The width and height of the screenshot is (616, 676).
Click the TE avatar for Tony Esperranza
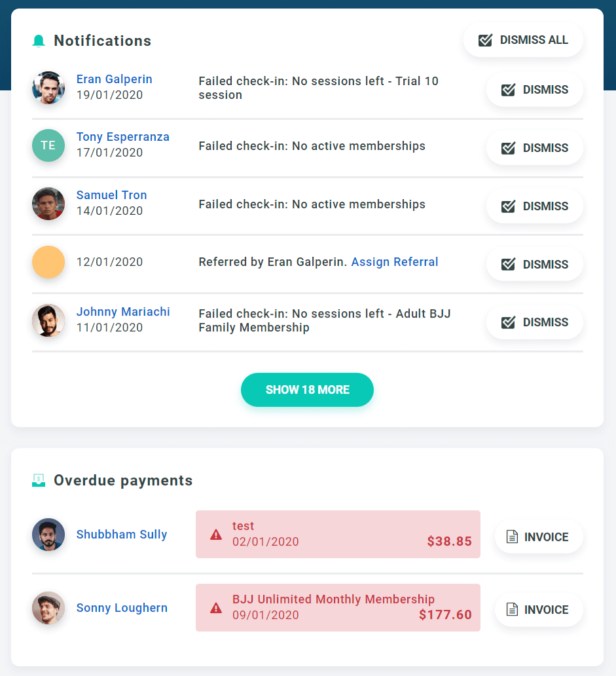pos(48,145)
